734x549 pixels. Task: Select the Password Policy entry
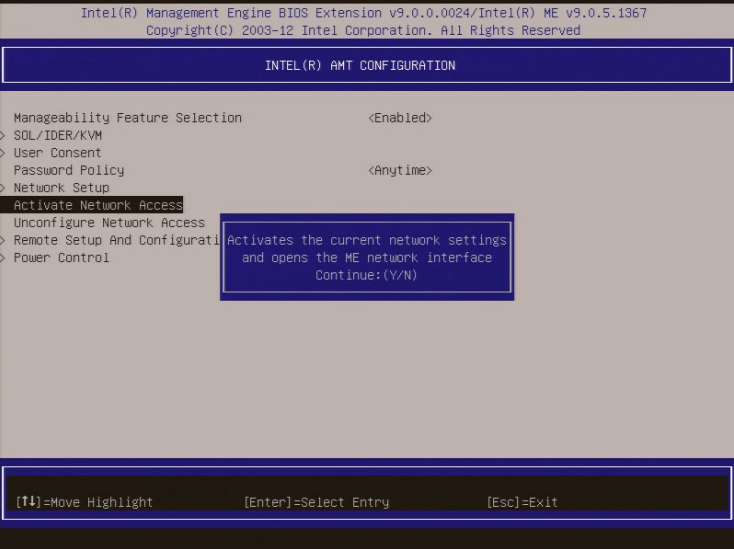pyautogui.click(x=69, y=171)
